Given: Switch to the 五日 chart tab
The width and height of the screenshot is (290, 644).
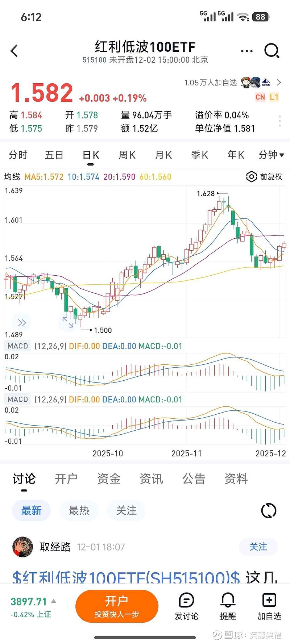Looking at the screenshot, I should 54,155.
